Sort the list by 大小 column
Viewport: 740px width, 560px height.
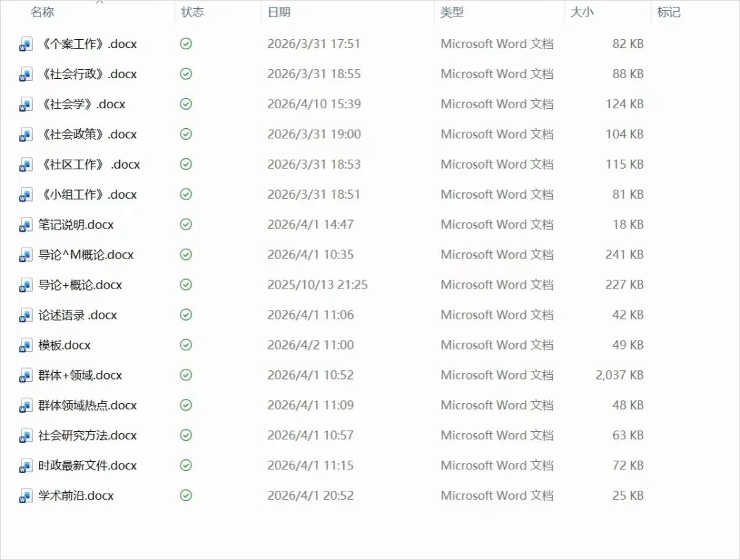coord(582,12)
